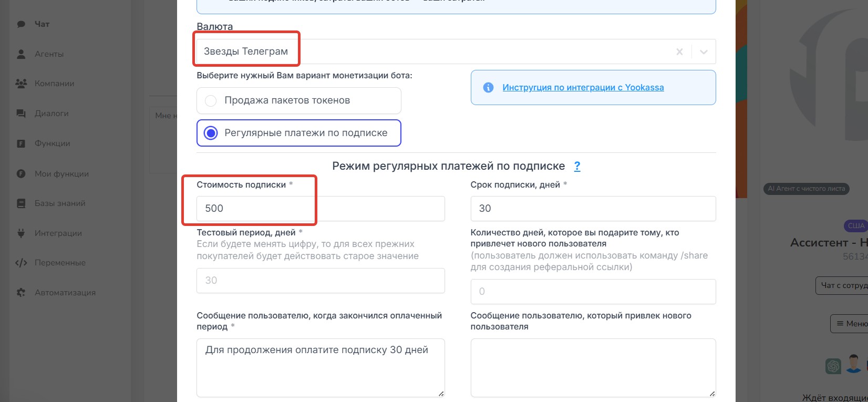
Task: Click the Knowledge bases book icon
Action: point(21,203)
